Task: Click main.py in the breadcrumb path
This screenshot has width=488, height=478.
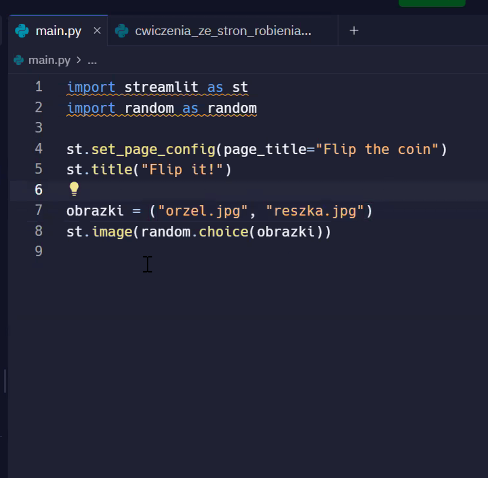Action: coord(49,60)
